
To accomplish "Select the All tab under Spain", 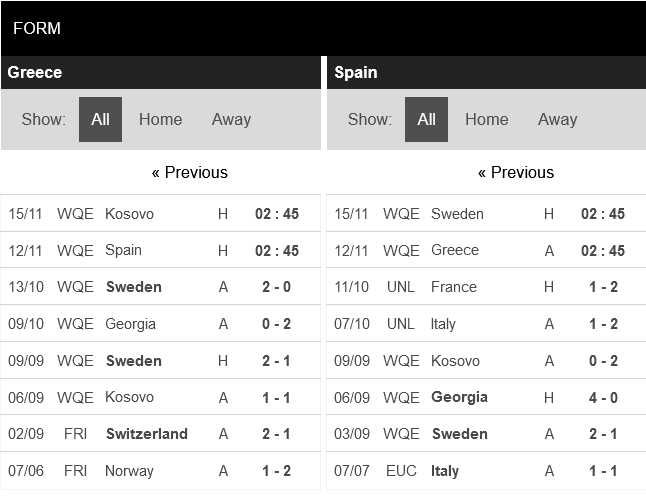I will pos(426,119).
